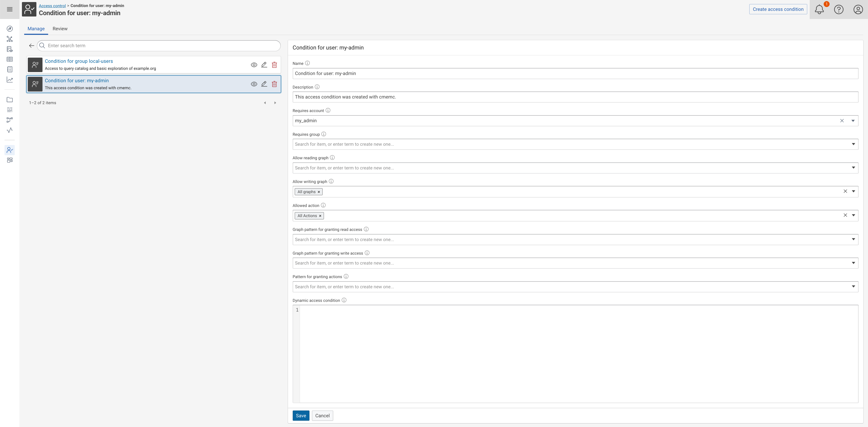Open the workflow builder icon in the sidebar
The image size is (868, 427).
pos(9,120)
